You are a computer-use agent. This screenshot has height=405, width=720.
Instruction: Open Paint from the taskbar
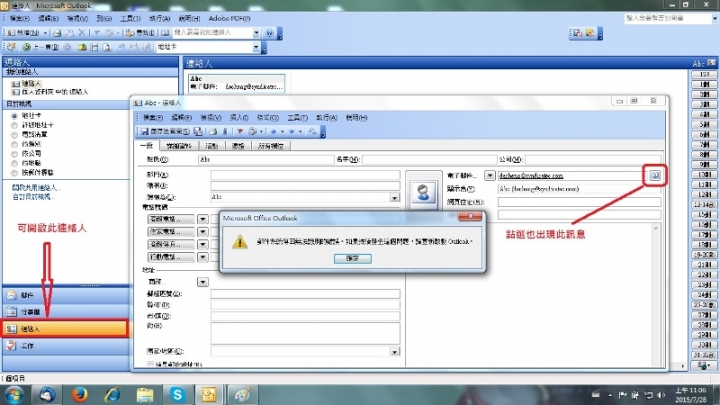[x=242, y=395]
